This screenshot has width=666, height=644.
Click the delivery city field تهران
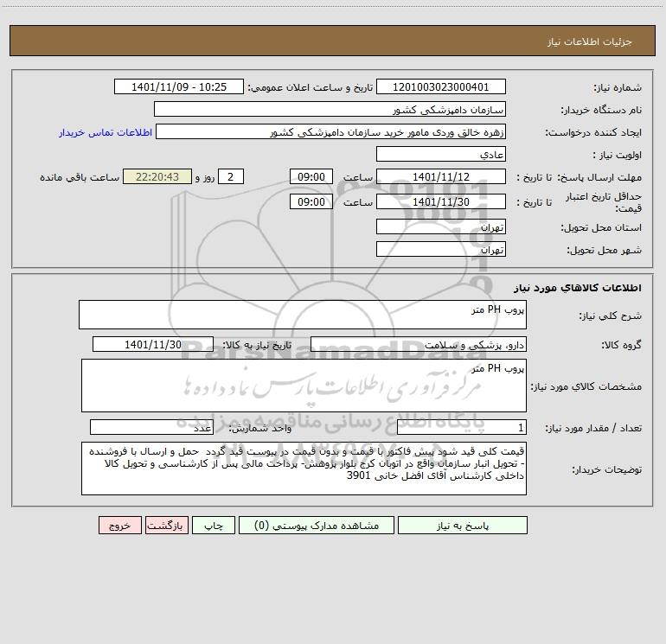(441, 249)
